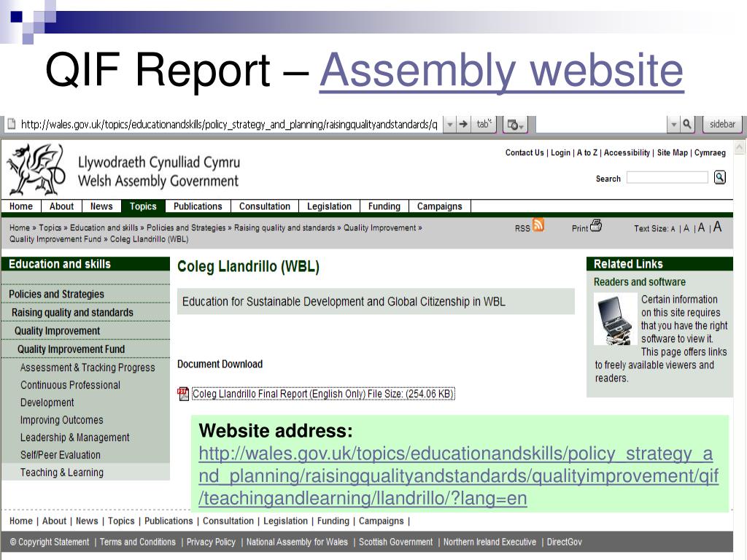The image size is (747, 560).
Task: Open 'Improving Outcomes' sidebar link
Action: 61,420
